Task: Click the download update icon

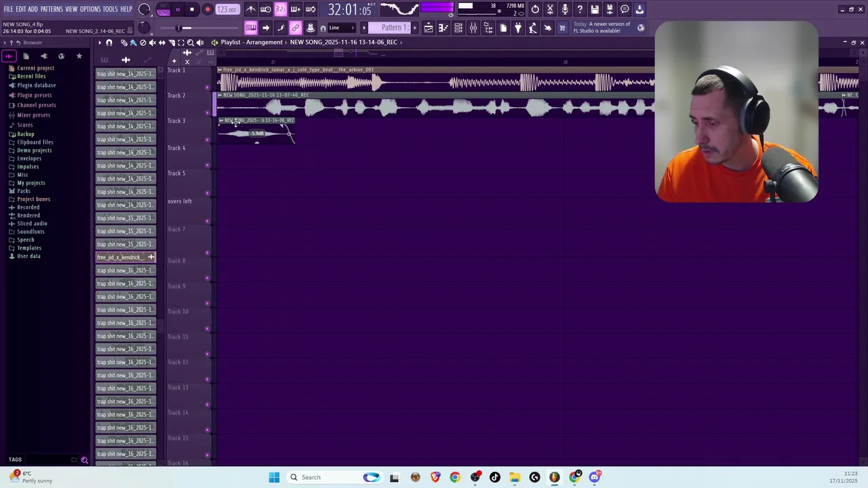Action: (639, 9)
